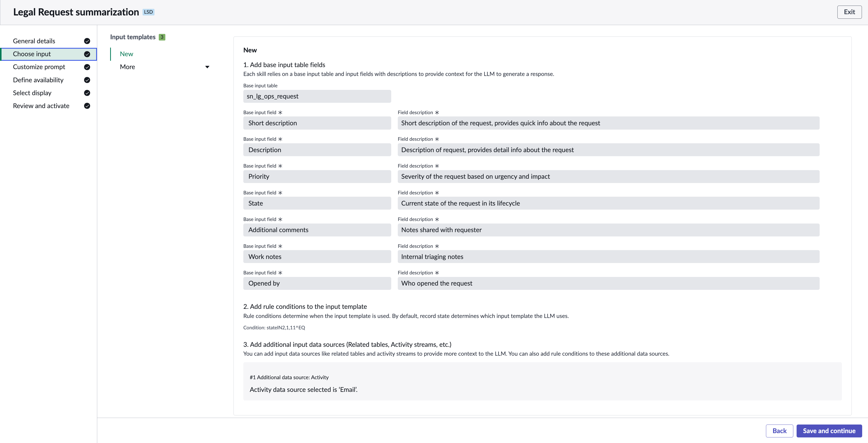Click the Customize prompt checkmark icon
The image size is (868, 443).
[87, 67]
